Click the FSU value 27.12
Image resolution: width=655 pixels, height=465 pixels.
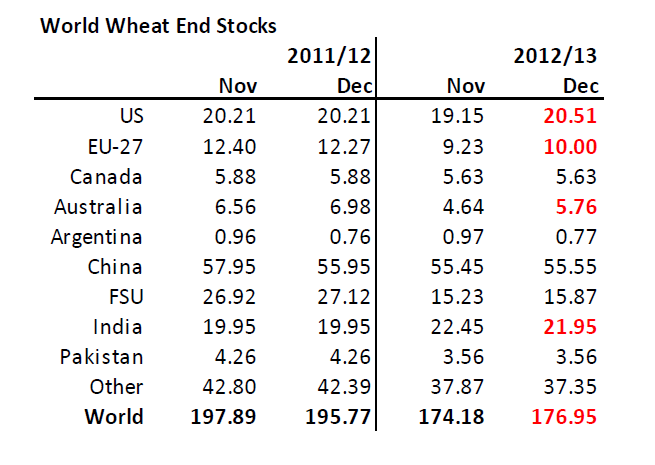339,297
